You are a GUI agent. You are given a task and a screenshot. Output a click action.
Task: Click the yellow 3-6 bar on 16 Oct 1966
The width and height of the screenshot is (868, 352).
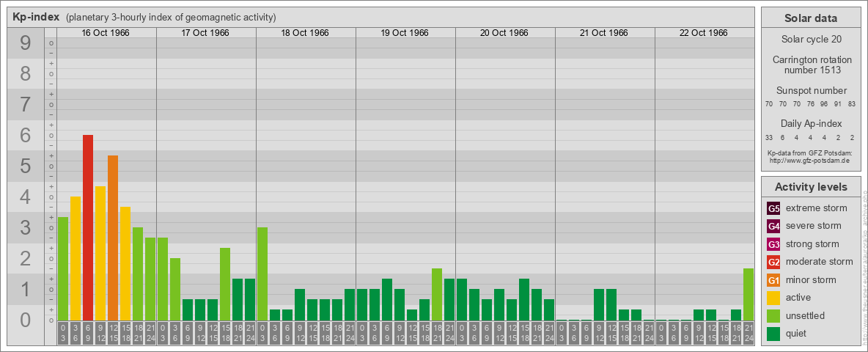click(x=76, y=258)
